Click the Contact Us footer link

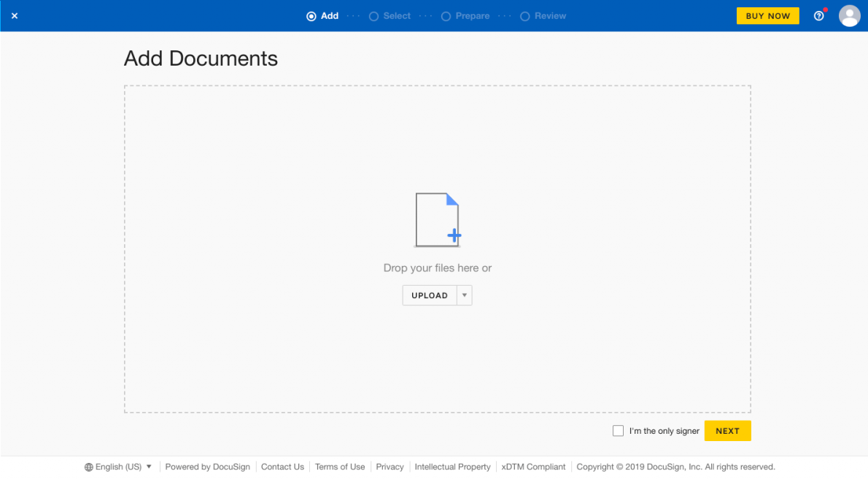282,467
